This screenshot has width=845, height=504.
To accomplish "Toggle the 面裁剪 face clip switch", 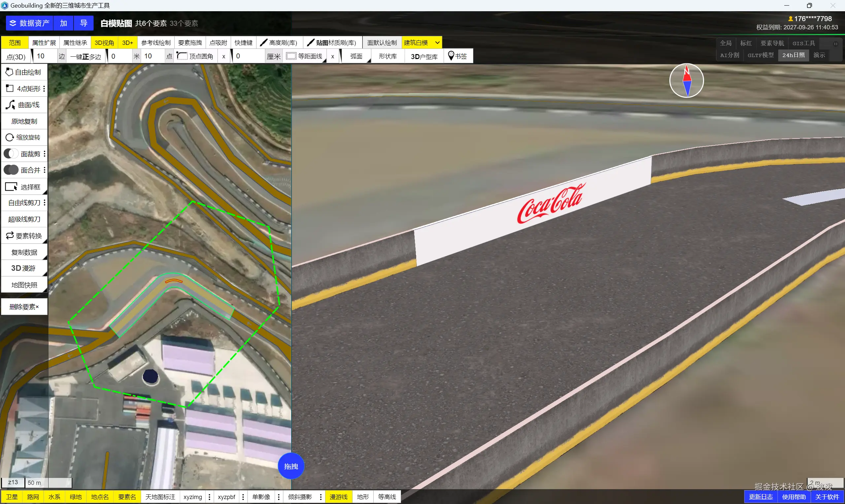I will coord(11,154).
